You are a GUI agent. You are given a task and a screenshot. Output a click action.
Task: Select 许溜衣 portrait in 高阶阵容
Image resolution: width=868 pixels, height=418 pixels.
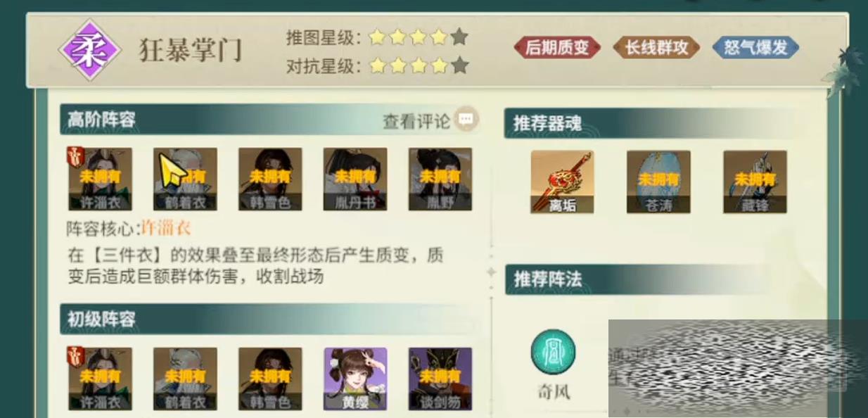(x=100, y=179)
